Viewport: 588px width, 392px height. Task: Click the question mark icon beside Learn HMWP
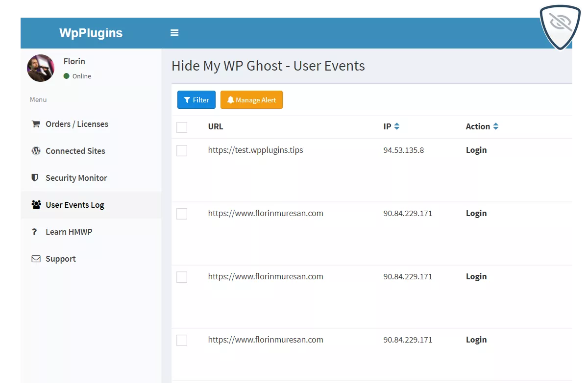click(34, 232)
